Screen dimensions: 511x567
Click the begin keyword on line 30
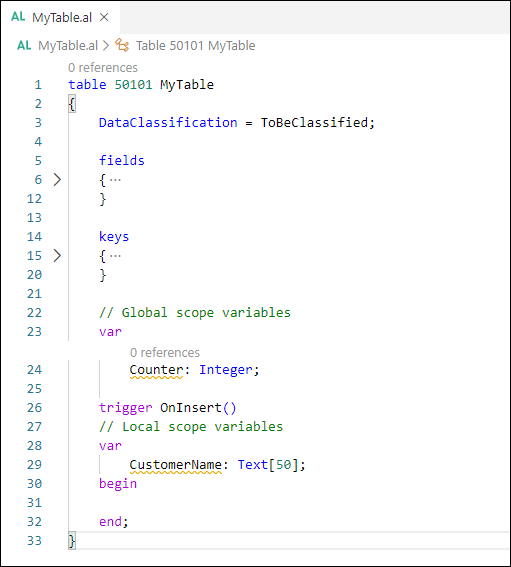coord(118,484)
